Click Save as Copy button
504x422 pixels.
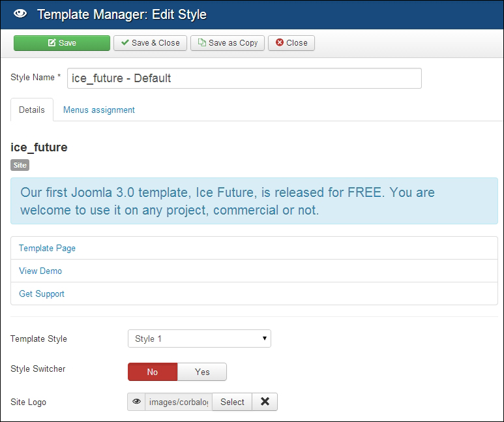[228, 43]
